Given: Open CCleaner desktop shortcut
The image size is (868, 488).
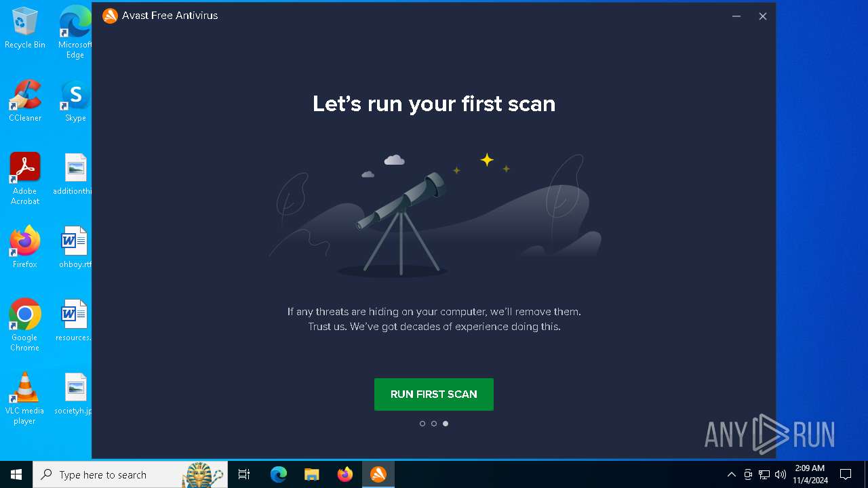Looking at the screenshot, I should (x=25, y=101).
